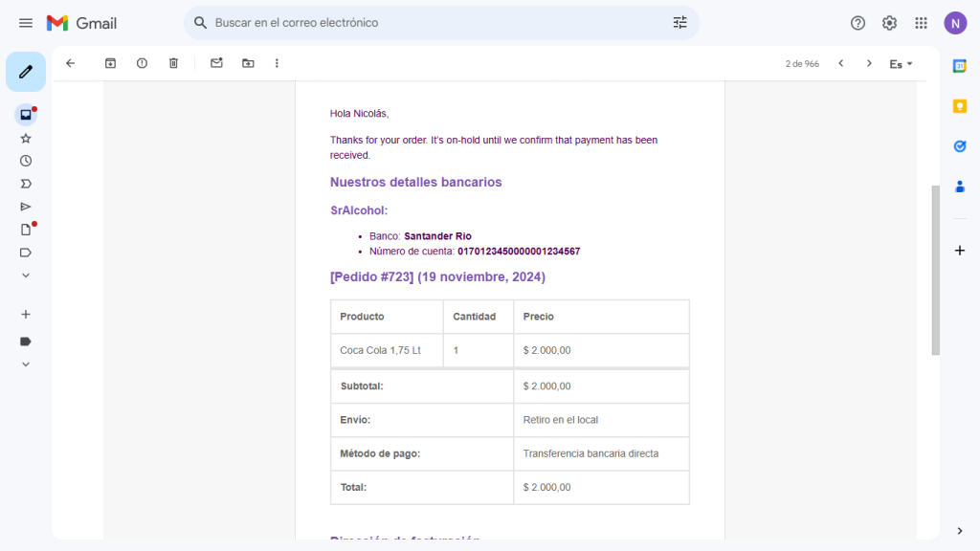Move email to a folder
980x551 pixels.
click(x=248, y=63)
